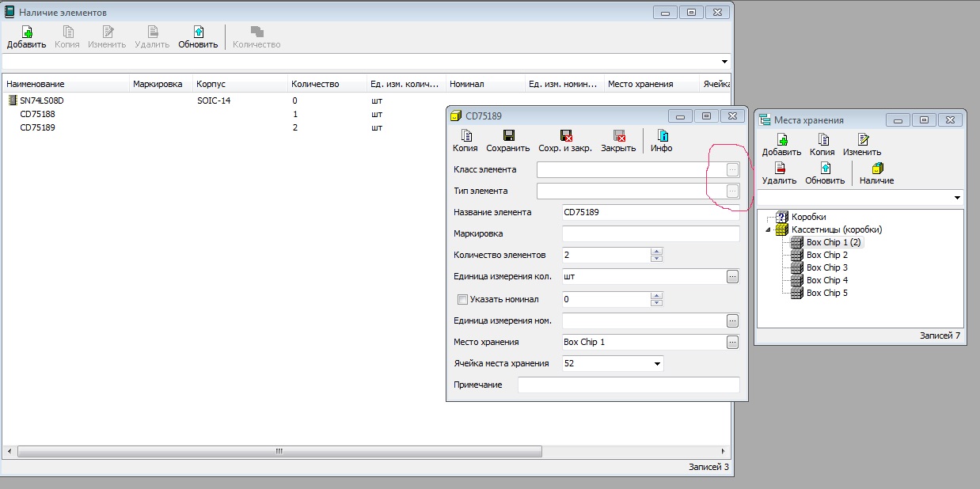
Task: Select Box Chip 2 in tree
Action: 827,255
